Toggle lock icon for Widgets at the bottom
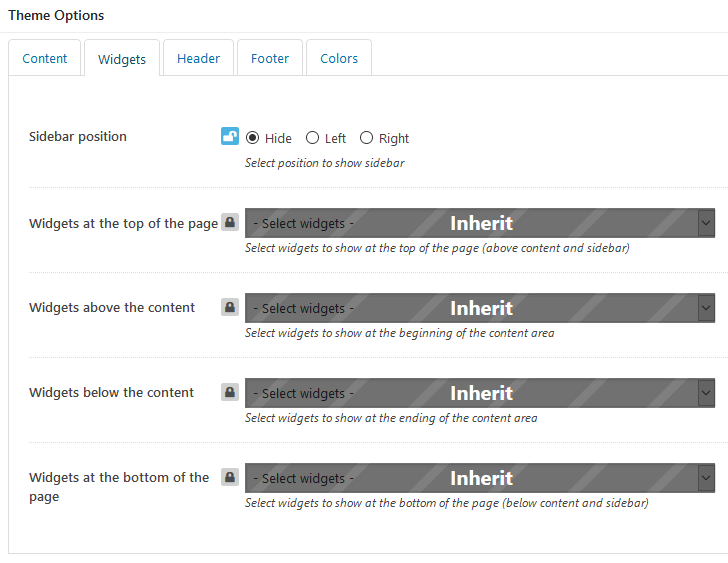The image size is (728, 563). pyautogui.click(x=230, y=477)
